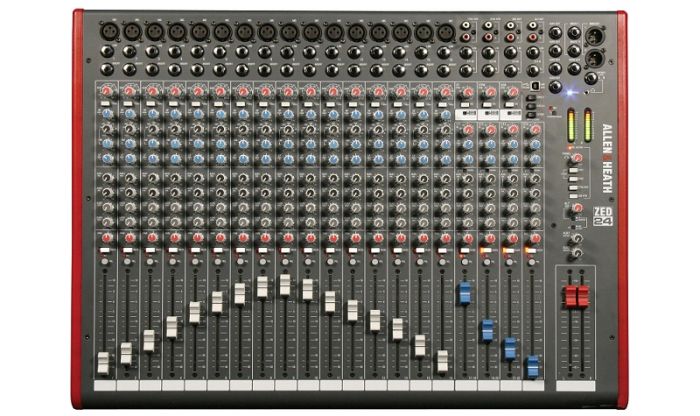Grab the channel 1 fader cap
The width and height of the screenshot is (700, 416).
pos(103,362)
